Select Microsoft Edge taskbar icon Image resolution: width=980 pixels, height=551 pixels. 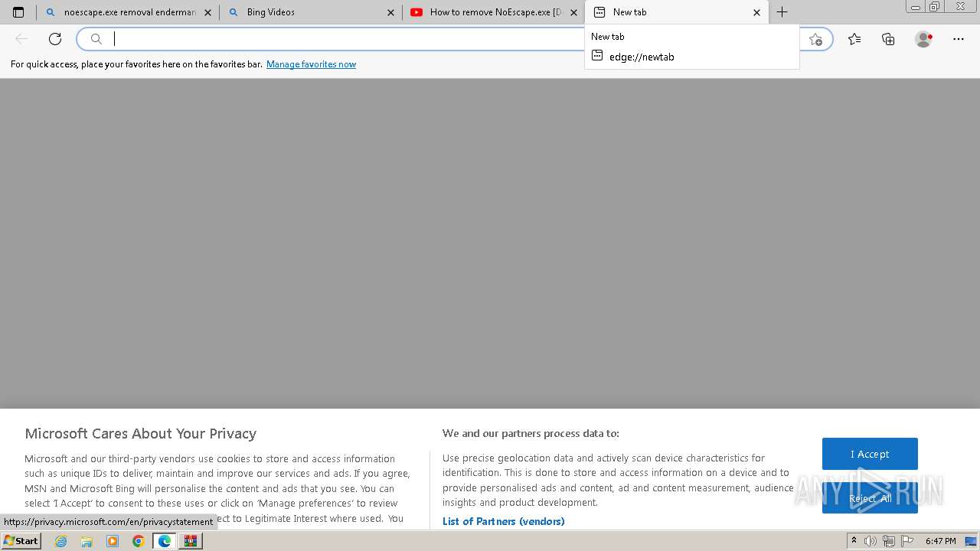(x=165, y=541)
